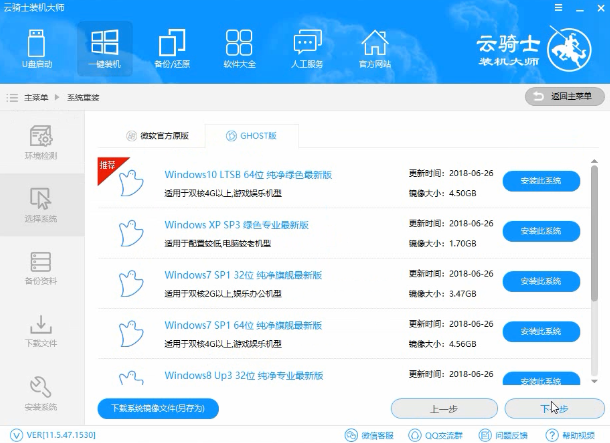Click the 镜像大小: 4.56GB text
Image resolution: width=610 pixels, height=443 pixels.
click(442, 344)
